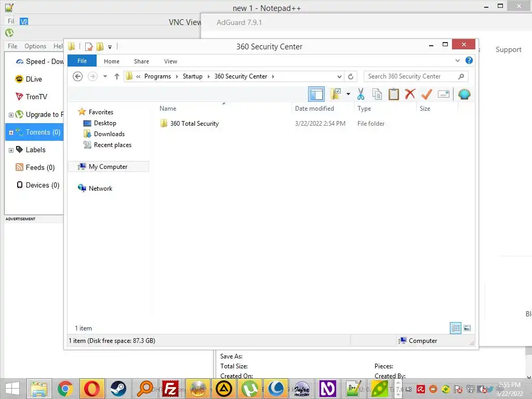The width and height of the screenshot is (532, 399).
Task: Switch to the Share ribbon tab
Action: (141, 61)
